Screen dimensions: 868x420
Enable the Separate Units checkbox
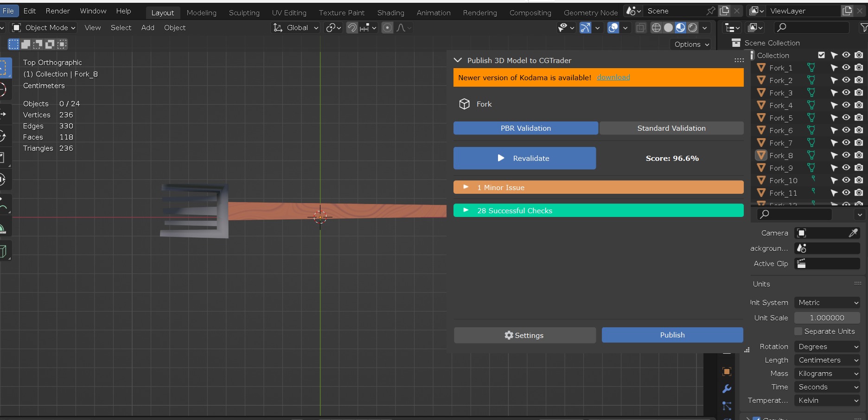798,331
